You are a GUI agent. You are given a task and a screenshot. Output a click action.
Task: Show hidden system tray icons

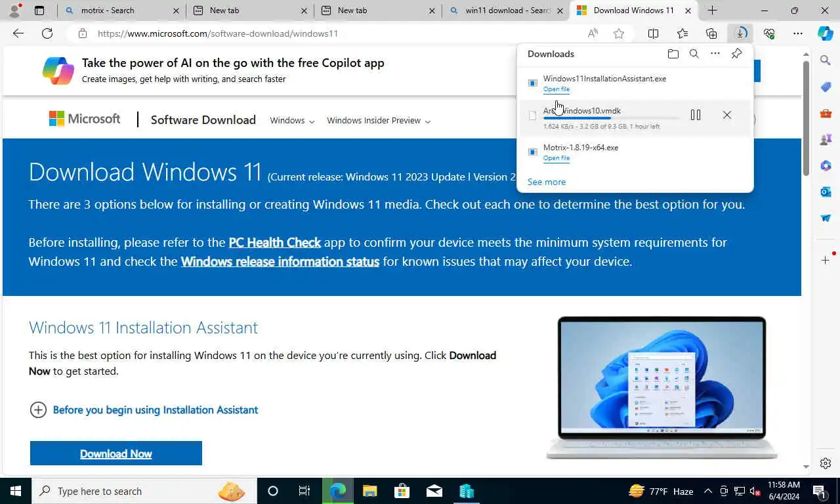[x=707, y=491]
